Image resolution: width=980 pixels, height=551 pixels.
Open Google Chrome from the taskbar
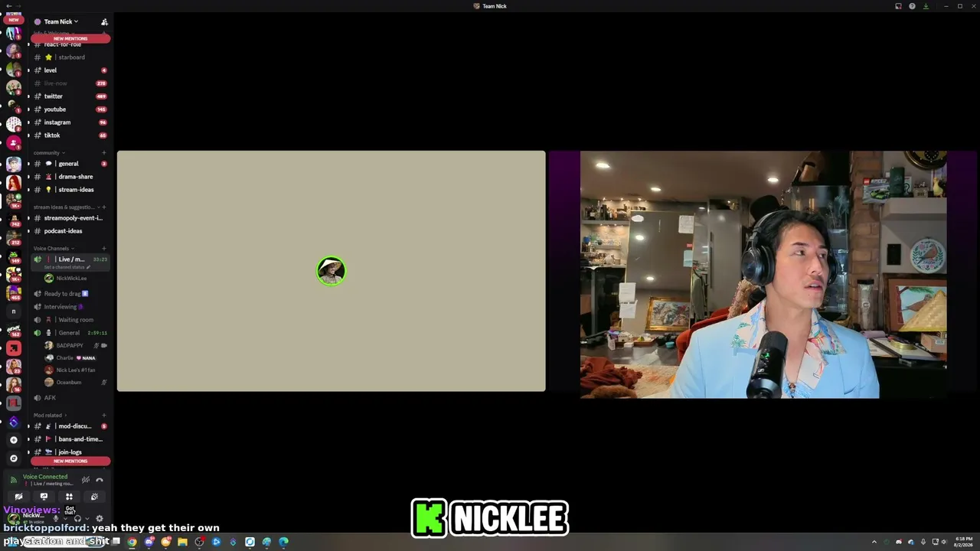tap(132, 542)
